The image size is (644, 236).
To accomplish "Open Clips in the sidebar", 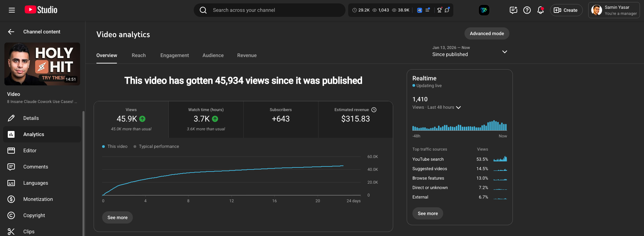I will 42,231.
